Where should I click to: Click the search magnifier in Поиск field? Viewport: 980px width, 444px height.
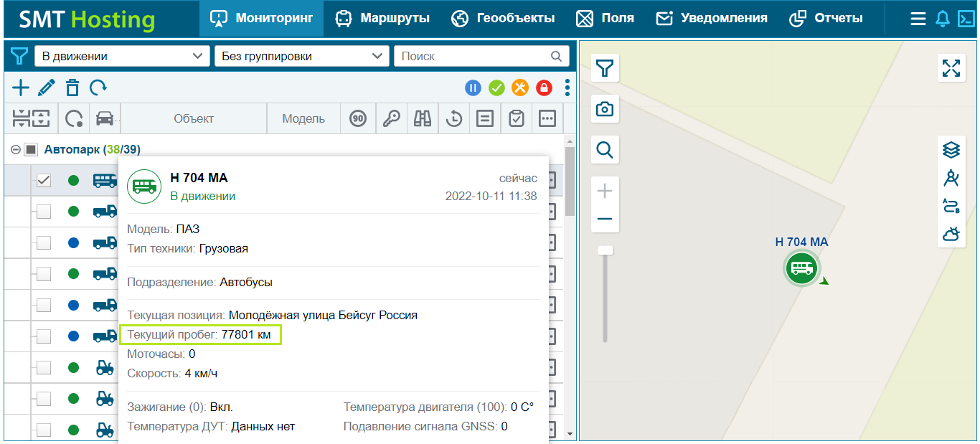point(556,56)
